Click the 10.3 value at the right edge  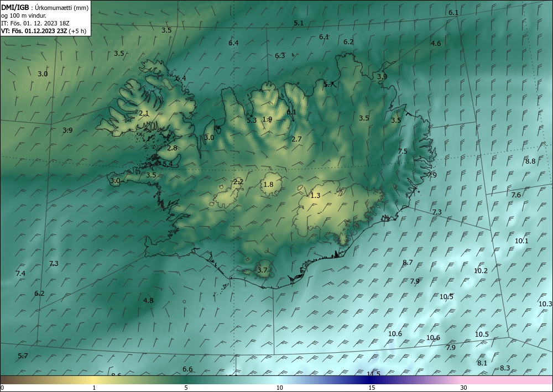546,304
